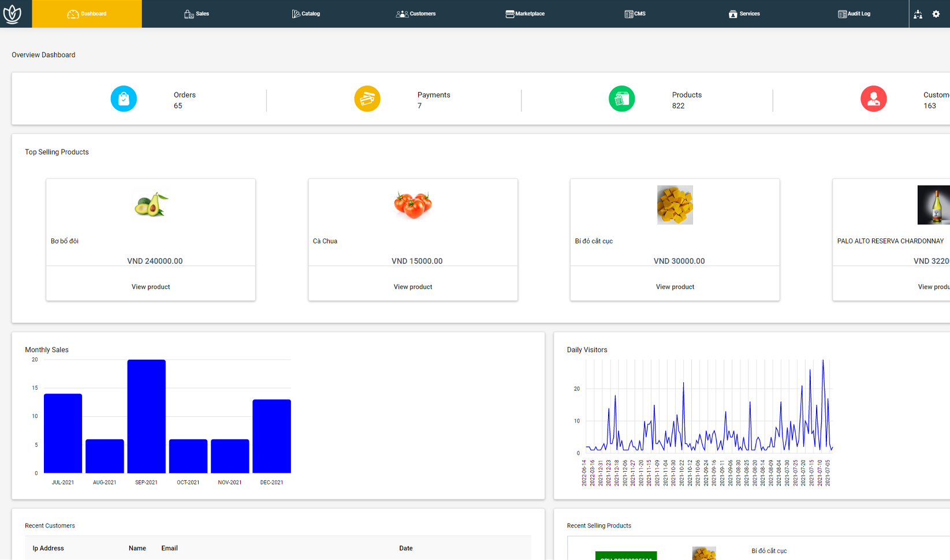Screen dimensions: 950x560
Task: Open the Services menu
Action: pos(744,14)
